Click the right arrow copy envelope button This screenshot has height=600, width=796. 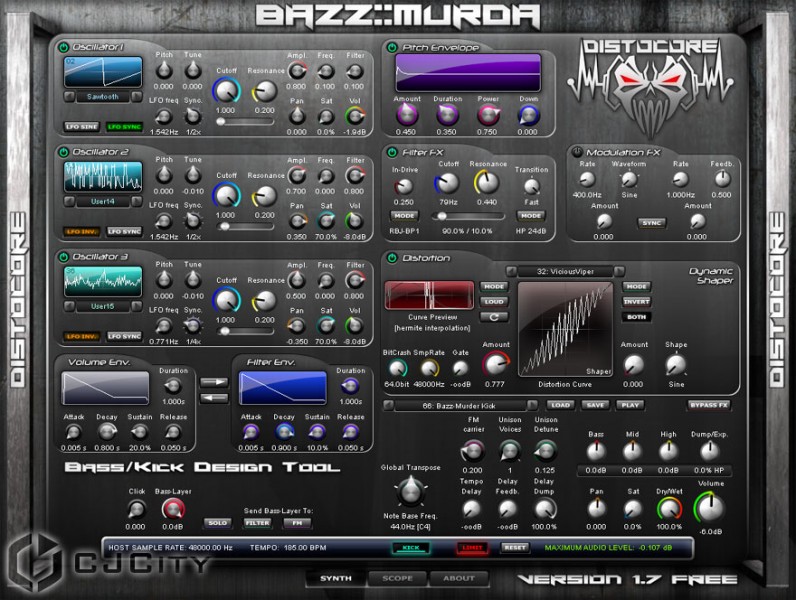[214, 382]
